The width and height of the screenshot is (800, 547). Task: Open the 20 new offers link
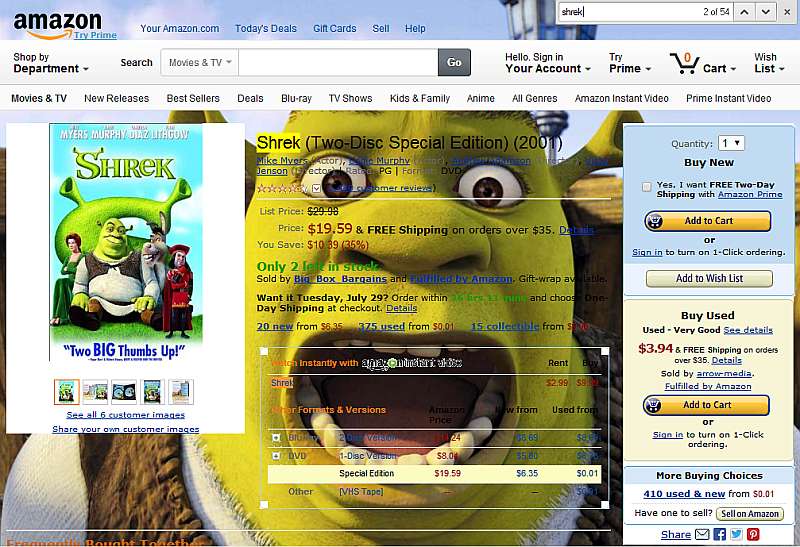[x=274, y=326]
